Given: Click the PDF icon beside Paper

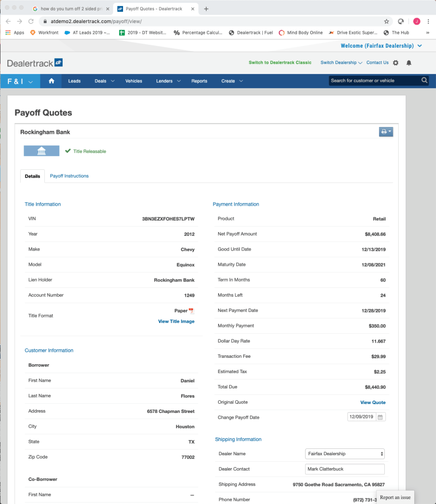Looking at the screenshot, I should [x=191, y=311].
